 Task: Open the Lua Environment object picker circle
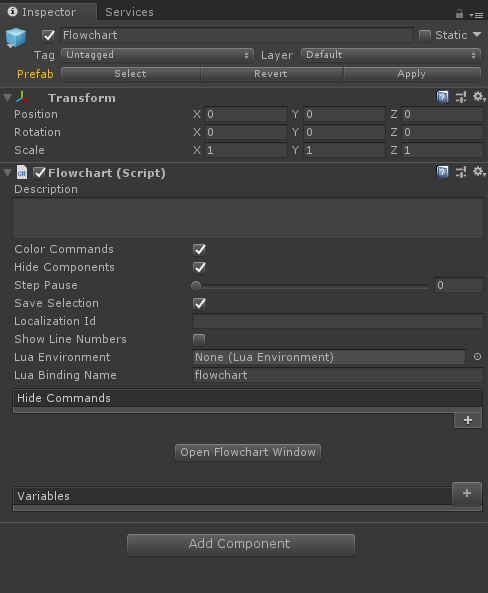(477, 357)
